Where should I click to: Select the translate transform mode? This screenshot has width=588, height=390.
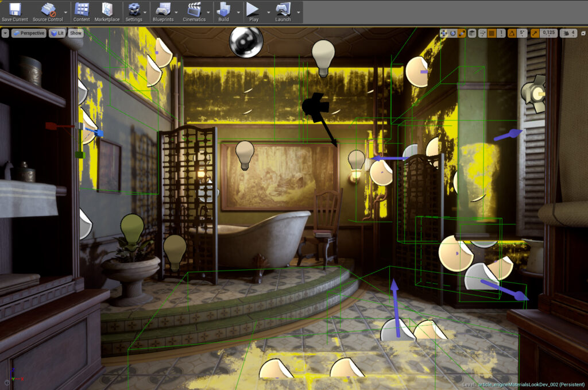(x=444, y=33)
